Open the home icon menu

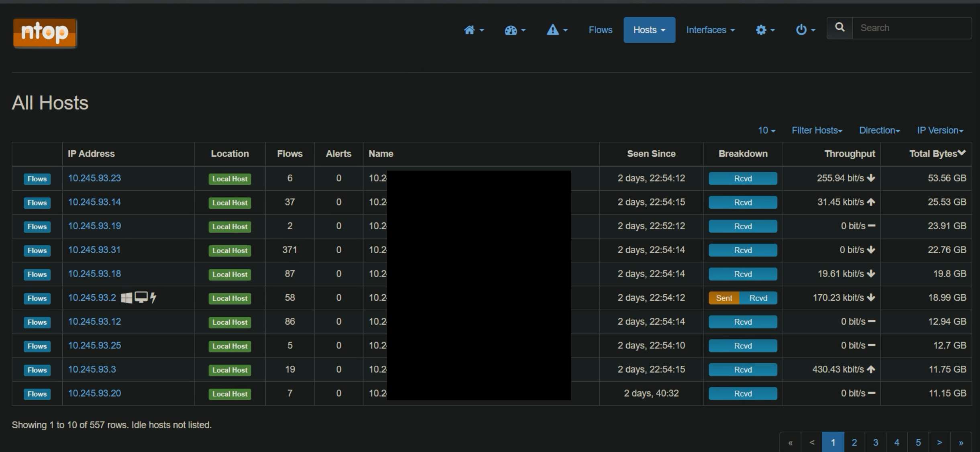coord(473,30)
